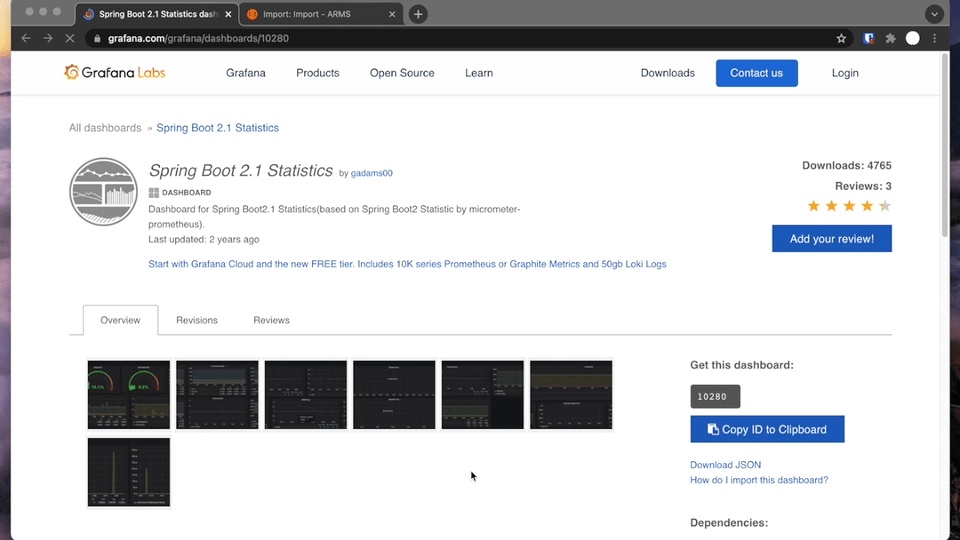Screen dimensions: 960x540
Task: Open the Learn nav menu
Action: click(479, 73)
